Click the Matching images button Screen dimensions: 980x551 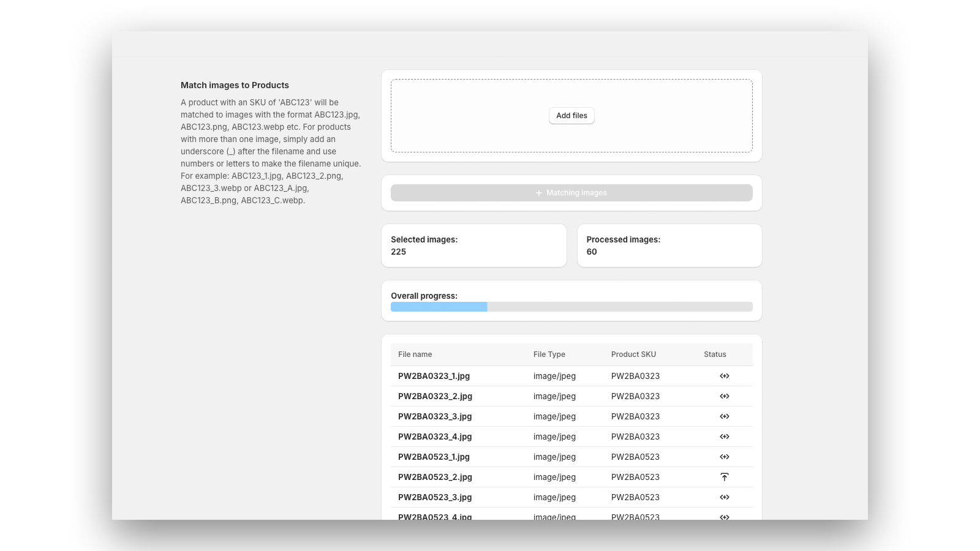point(571,192)
